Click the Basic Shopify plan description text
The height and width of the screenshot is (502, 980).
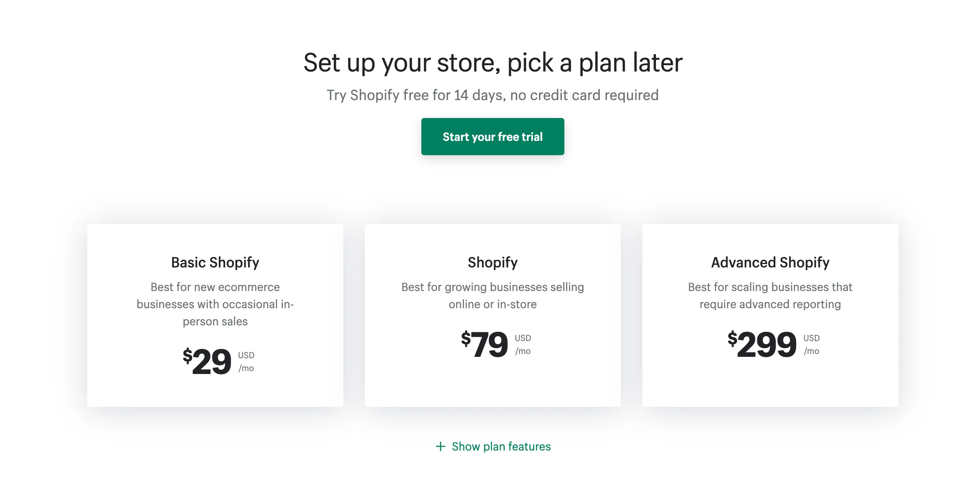215,304
